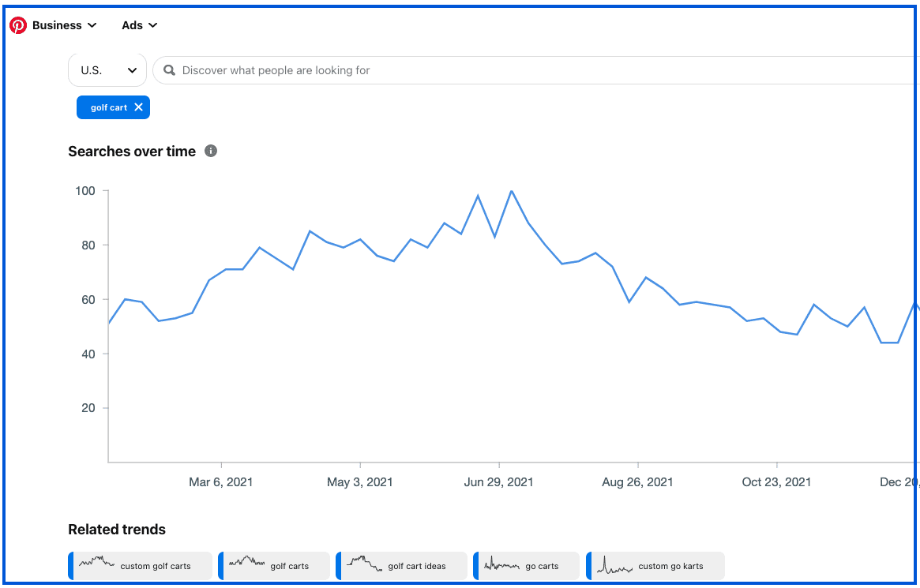Click the custom go karts sparkline icon
Screen dimensions: 920x588
pos(615,564)
